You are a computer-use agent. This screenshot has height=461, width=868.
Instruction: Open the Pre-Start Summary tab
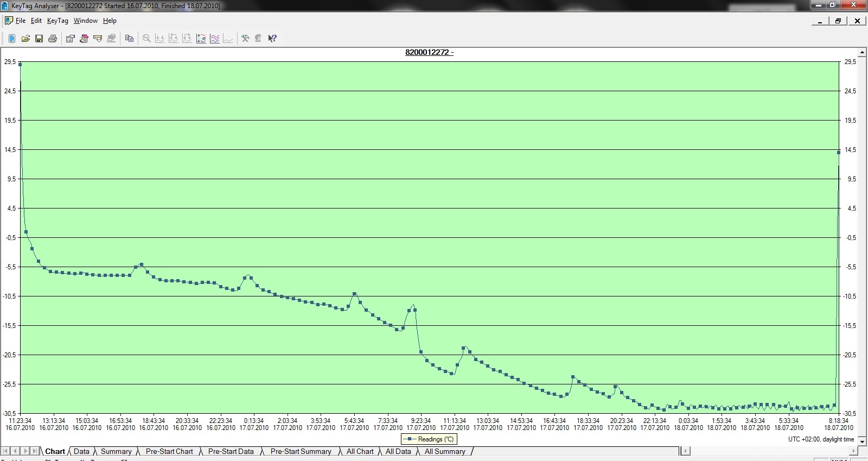pos(301,451)
